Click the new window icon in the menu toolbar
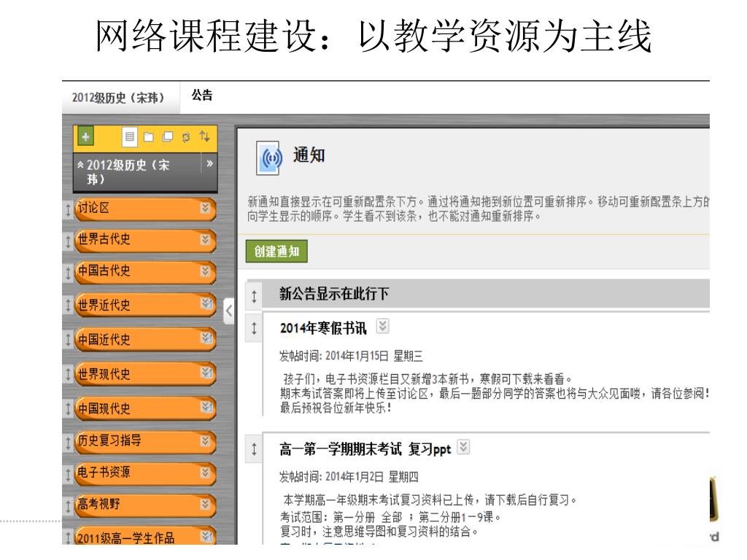The width and height of the screenshot is (747, 560). click(168, 136)
